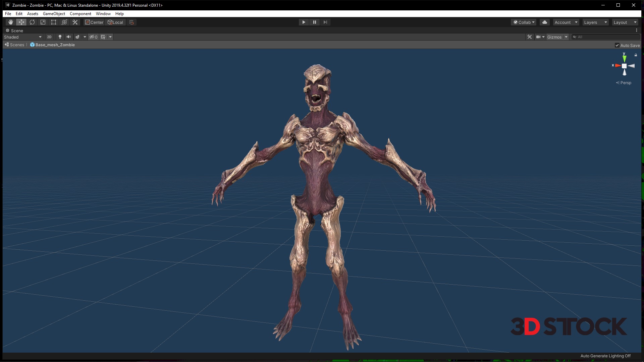Open the GameObject menu

pyautogui.click(x=54, y=14)
